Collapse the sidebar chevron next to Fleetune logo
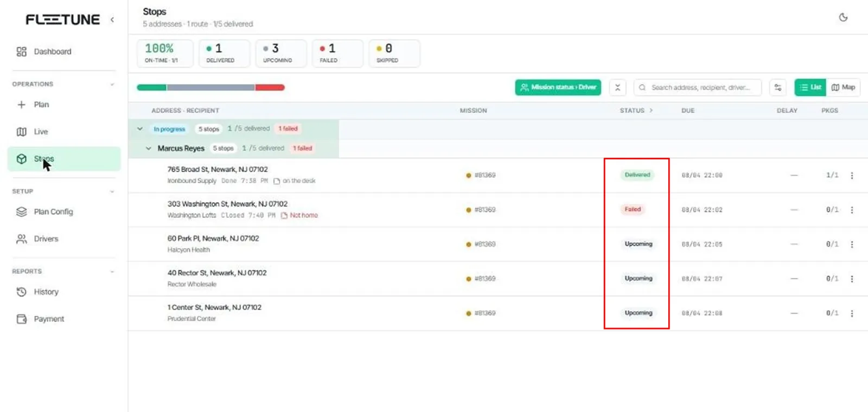The width and height of the screenshot is (868, 412). (112, 20)
